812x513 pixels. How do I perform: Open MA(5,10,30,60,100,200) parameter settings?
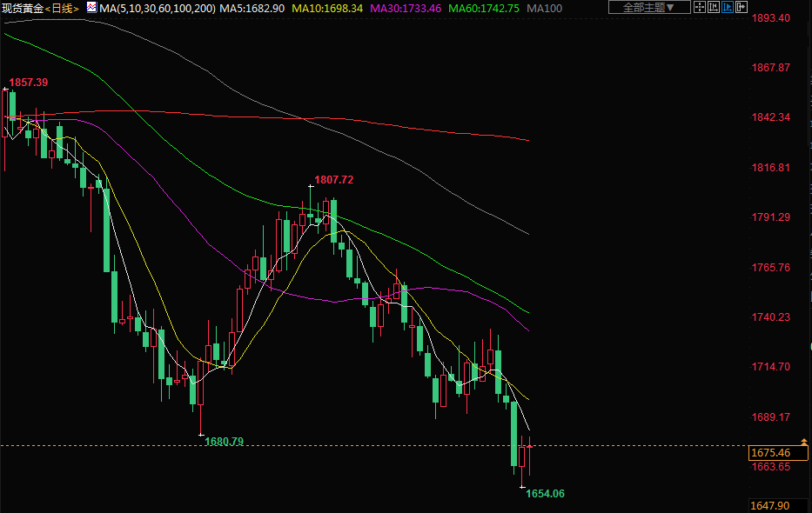point(158,8)
